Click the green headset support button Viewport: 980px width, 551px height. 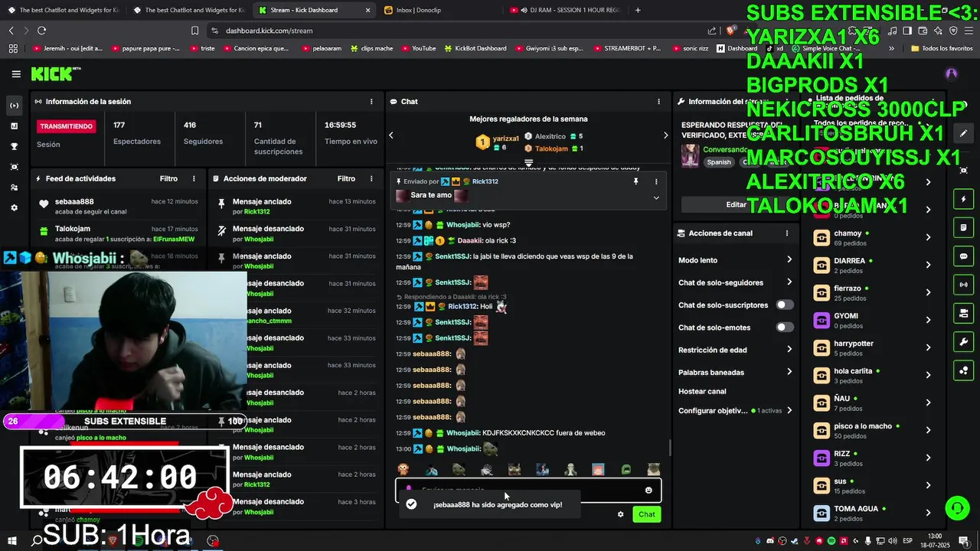[x=956, y=507]
